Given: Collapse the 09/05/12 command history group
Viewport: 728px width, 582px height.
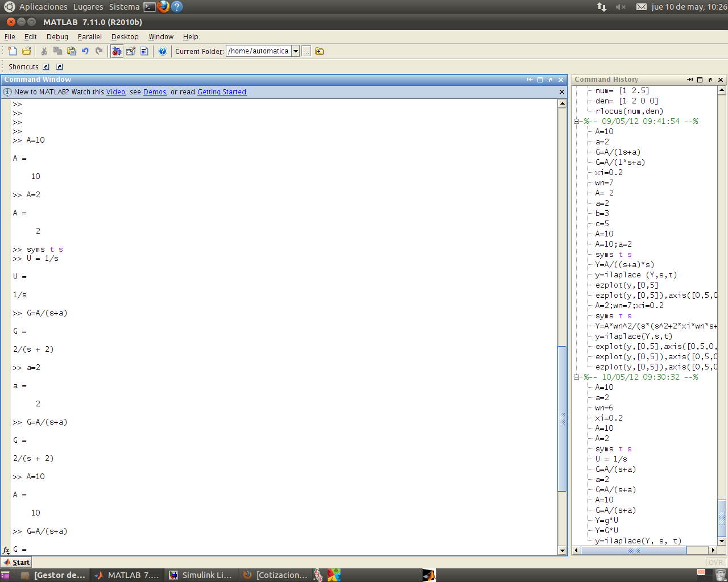Looking at the screenshot, I should click(576, 120).
